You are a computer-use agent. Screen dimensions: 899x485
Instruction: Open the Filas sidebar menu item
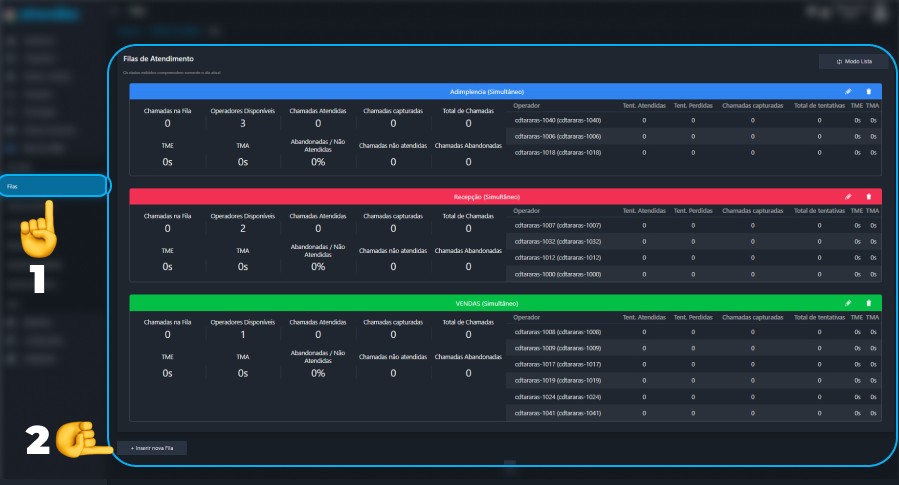click(x=53, y=186)
